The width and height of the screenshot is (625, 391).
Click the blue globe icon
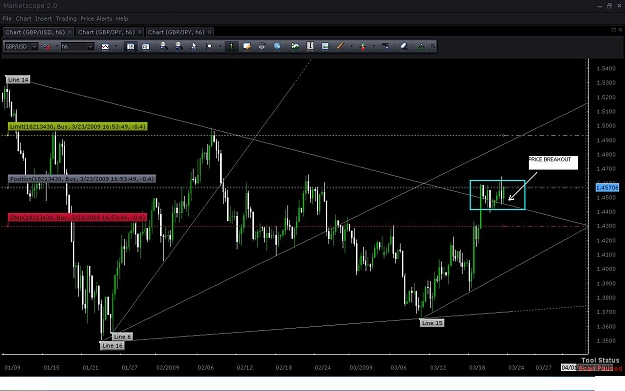click(277, 47)
